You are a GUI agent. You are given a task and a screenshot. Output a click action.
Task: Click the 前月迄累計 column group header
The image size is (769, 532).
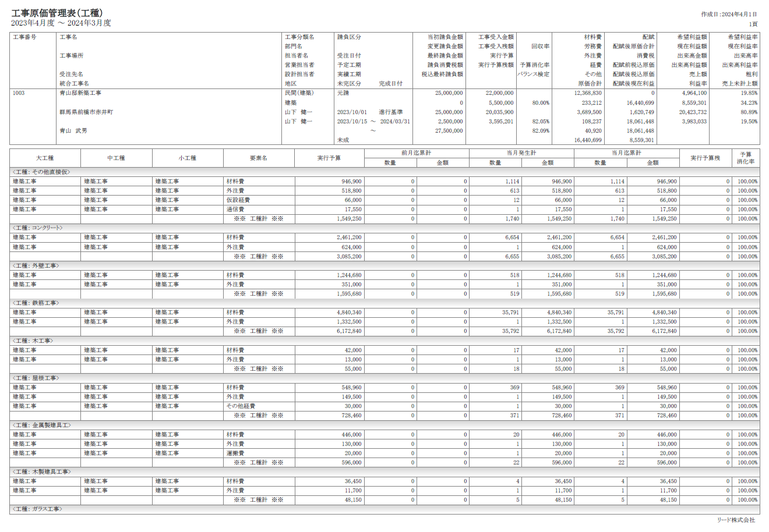417,153
